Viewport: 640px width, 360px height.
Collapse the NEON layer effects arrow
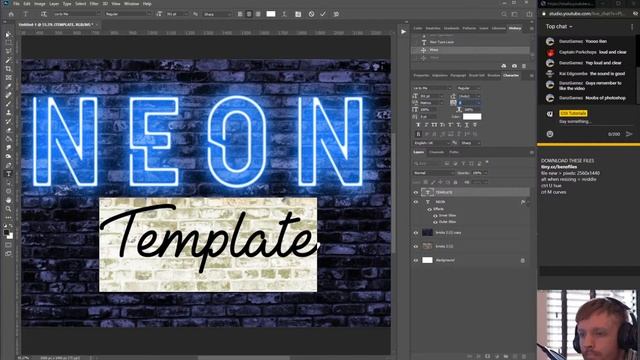coord(528,202)
